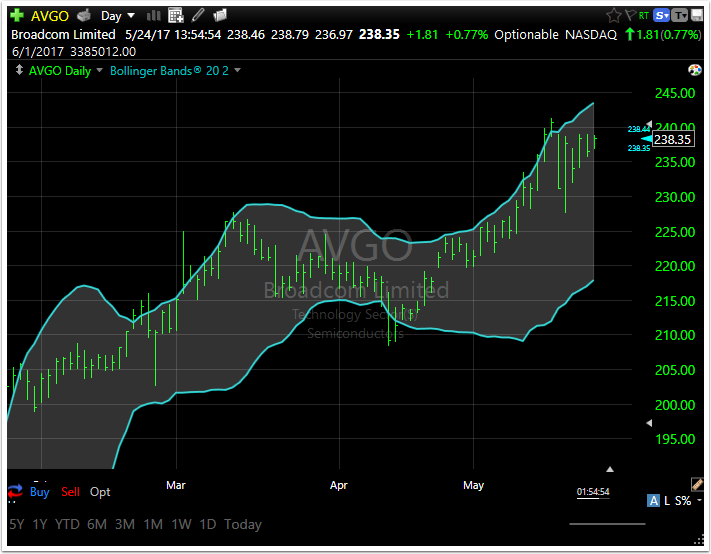This screenshot has height=554, width=711.
Task: Click the 245.00 price axis label
Action: point(675,93)
